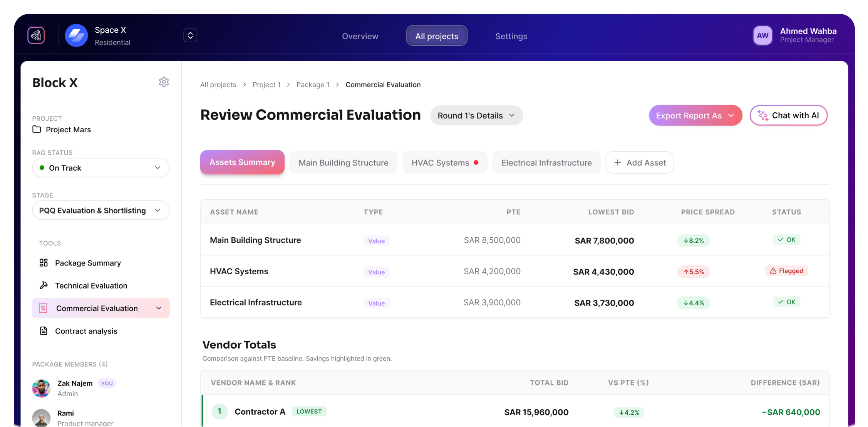Open Ahmed Wahba's AW avatar icon

(x=763, y=35)
